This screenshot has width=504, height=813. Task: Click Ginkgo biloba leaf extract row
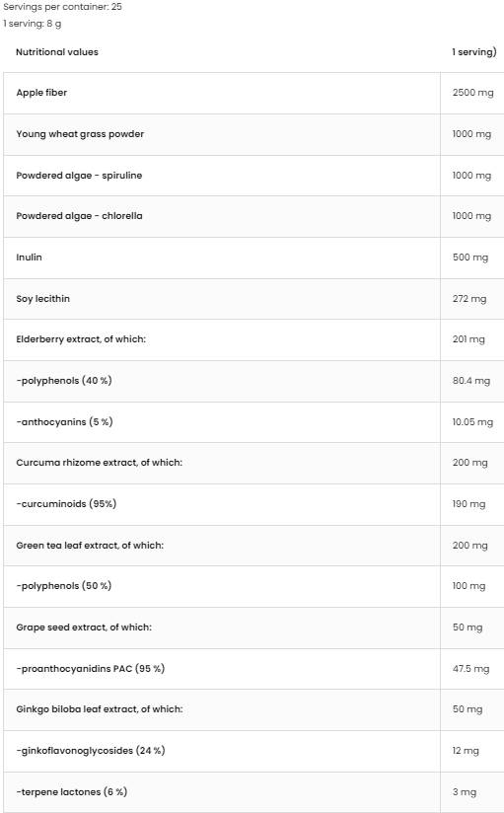click(x=253, y=709)
